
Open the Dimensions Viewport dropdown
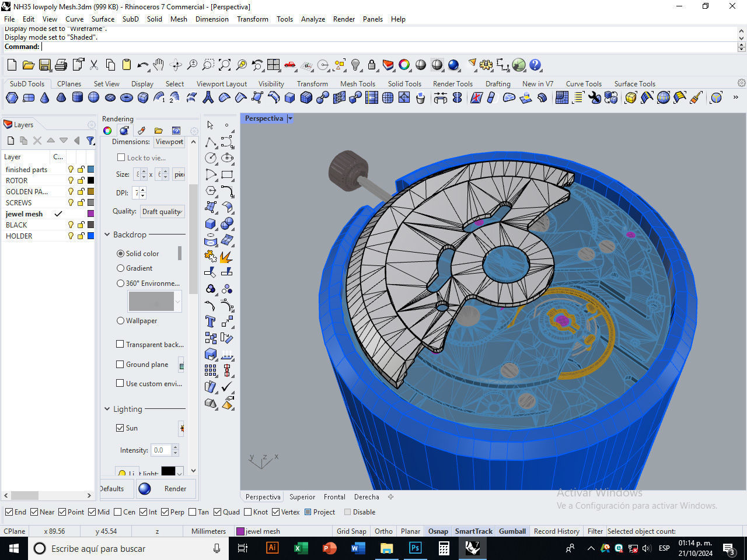coord(169,142)
